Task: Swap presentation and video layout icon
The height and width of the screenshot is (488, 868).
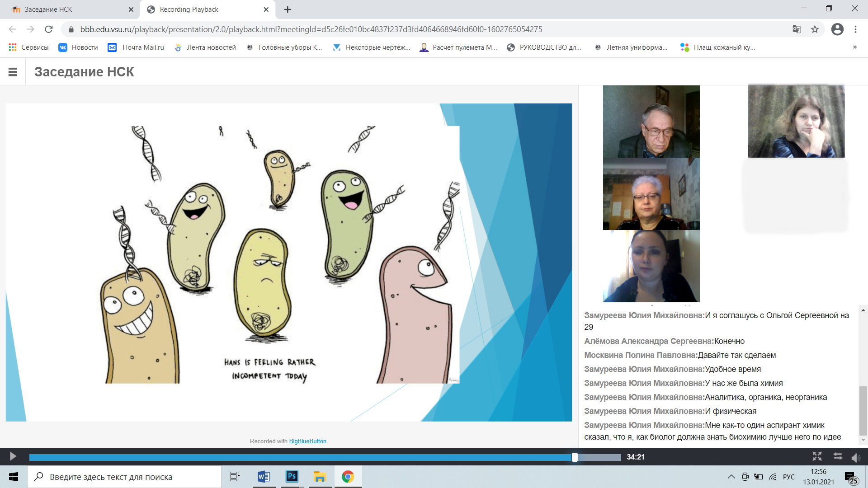Action: [x=838, y=456]
